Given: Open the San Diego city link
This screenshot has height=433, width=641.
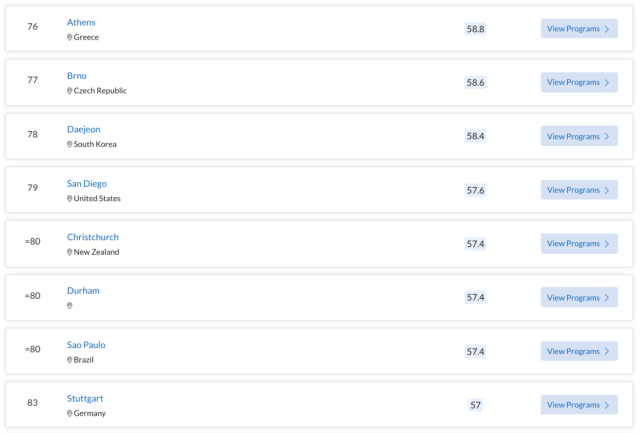Looking at the screenshot, I should pos(87,184).
